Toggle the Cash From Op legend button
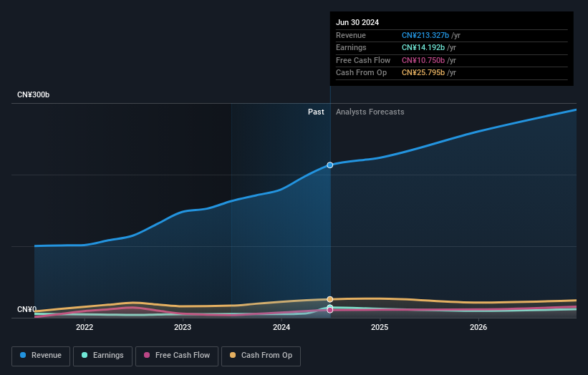This screenshot has height=375, width=588. [261, 356]
